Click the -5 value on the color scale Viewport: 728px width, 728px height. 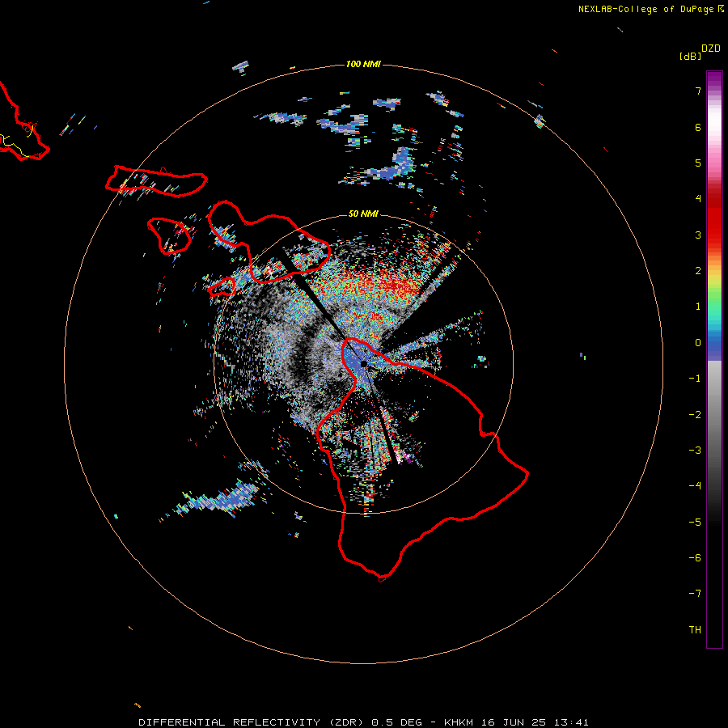click(x=695, y=523)
